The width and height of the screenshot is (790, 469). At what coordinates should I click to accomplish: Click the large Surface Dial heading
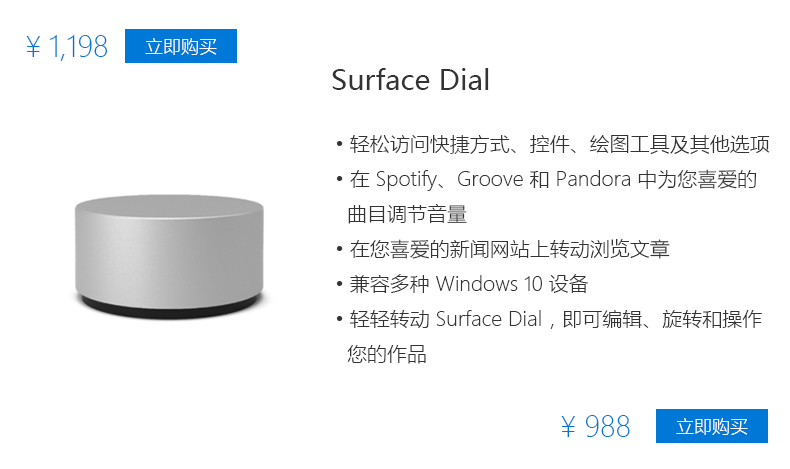[x=411, y=80]
